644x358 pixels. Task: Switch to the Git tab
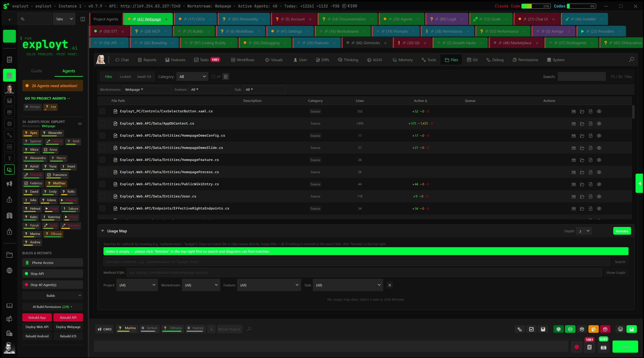point(472,60)
